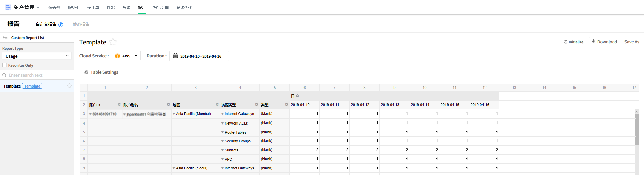Viewport: 644px width, 175px height.
Task: Click the gear icon beside 日 header
Action: coord(297,96)
